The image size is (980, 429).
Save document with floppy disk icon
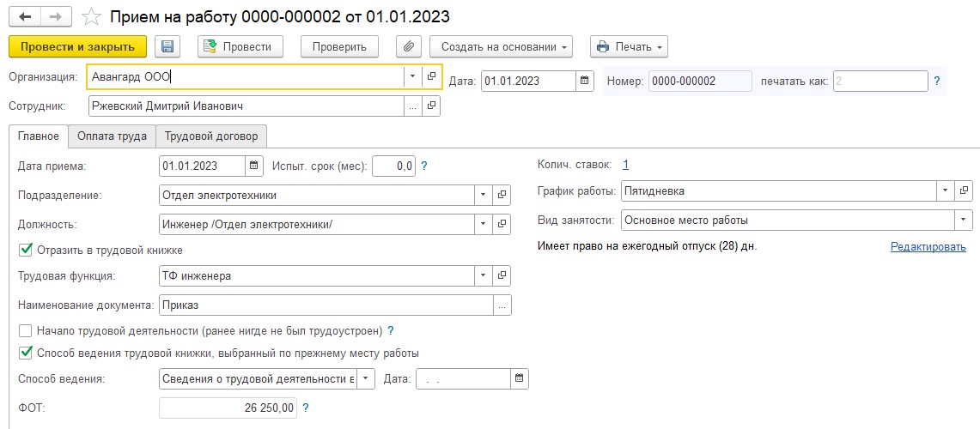pos(167,46)
